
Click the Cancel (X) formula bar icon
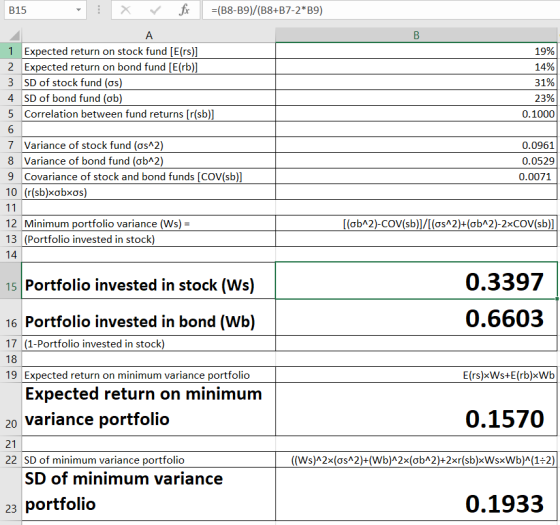[126, 10]
